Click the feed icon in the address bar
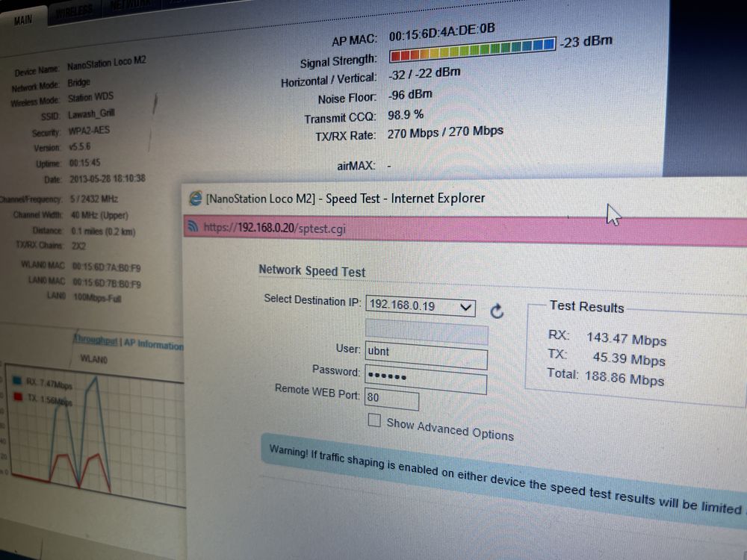The width and height of the screenshot is (747, 560). 193,225
